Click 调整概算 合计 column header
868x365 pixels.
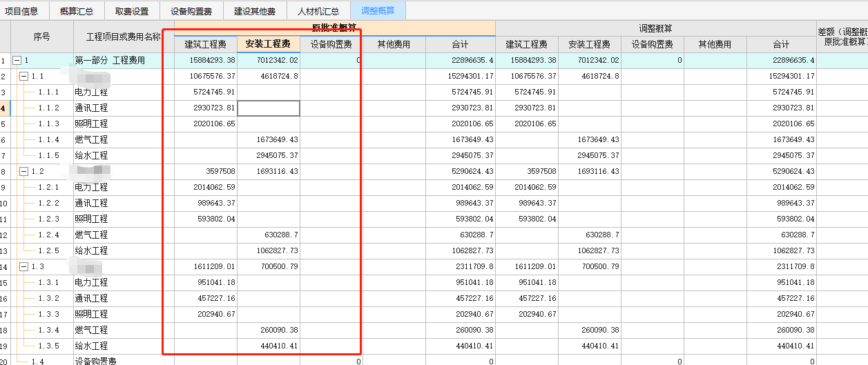(x=782, y=44)
